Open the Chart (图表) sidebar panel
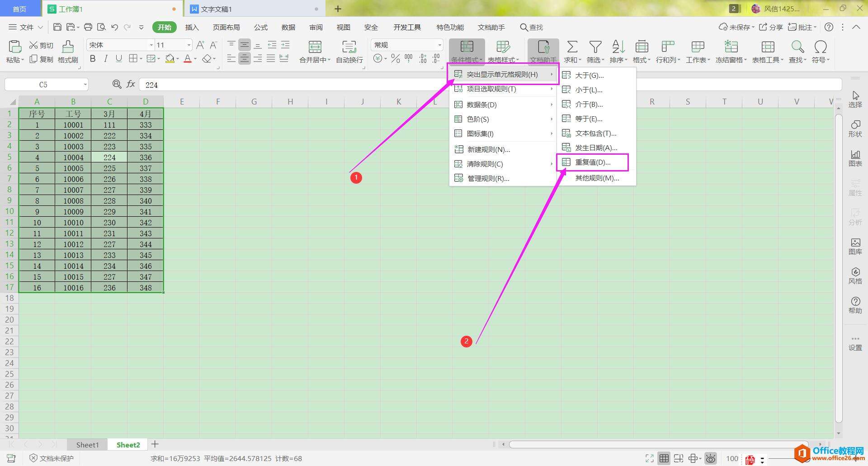Image resolution: width=868 pixels, height=466 pixels. coord(855,158)
